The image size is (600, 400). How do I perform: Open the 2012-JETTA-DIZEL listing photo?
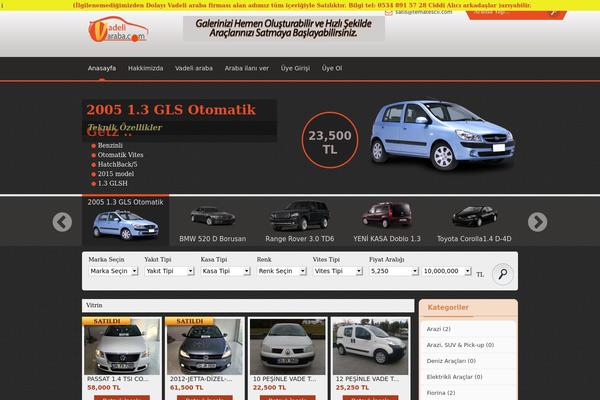tap(205, 346)
